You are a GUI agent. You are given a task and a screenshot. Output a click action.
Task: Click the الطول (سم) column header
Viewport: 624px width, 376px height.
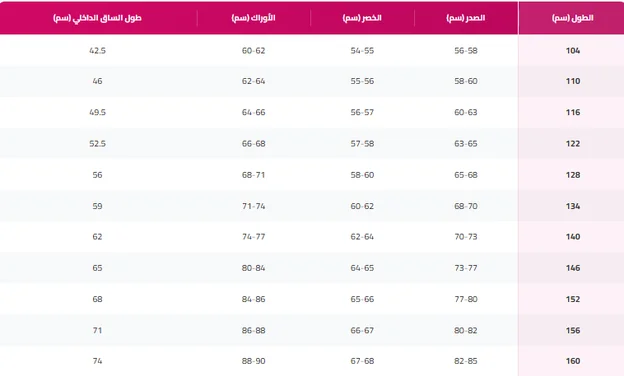[572, 18]
